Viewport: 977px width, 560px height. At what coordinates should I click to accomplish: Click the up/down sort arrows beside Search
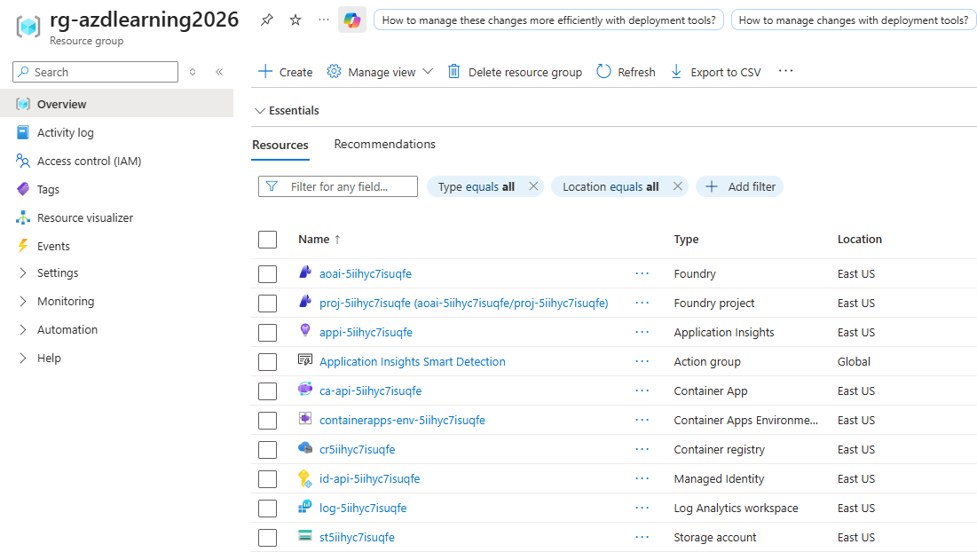point(193,72)
